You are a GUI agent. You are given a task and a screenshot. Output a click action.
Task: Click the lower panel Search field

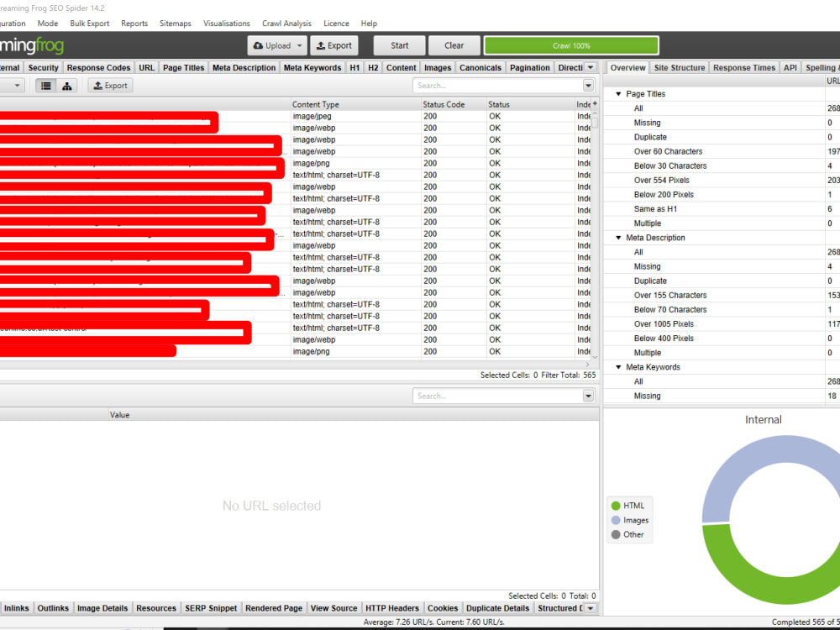[x=497, y=396]
